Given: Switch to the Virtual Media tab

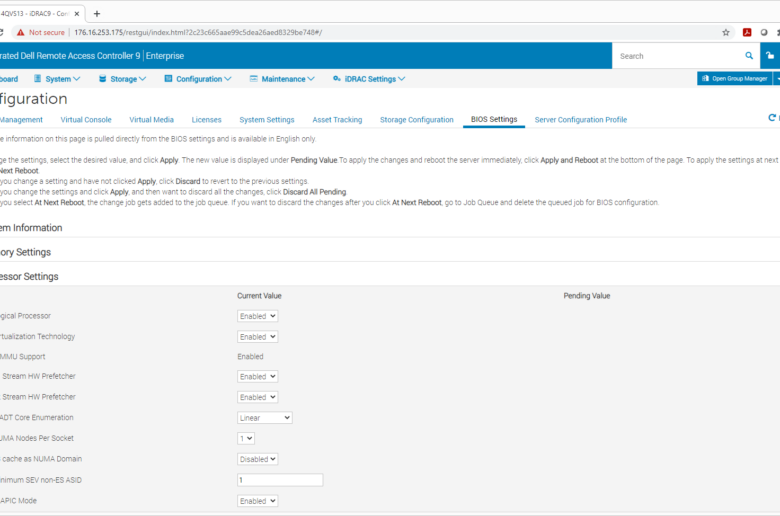Looking at the screenshot, I should click(151, 119).
